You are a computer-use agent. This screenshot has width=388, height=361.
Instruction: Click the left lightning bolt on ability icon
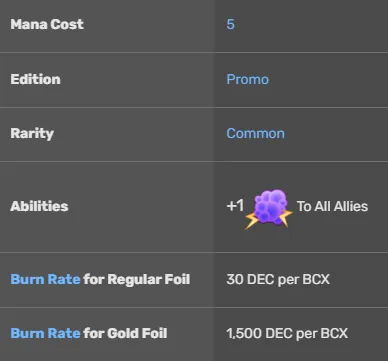(254, 220)
